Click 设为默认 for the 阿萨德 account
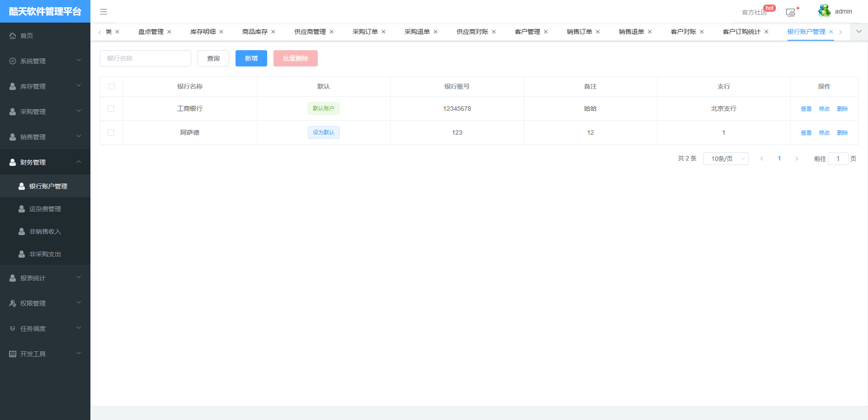The image size is (868, 420). (x=323, y=132)
